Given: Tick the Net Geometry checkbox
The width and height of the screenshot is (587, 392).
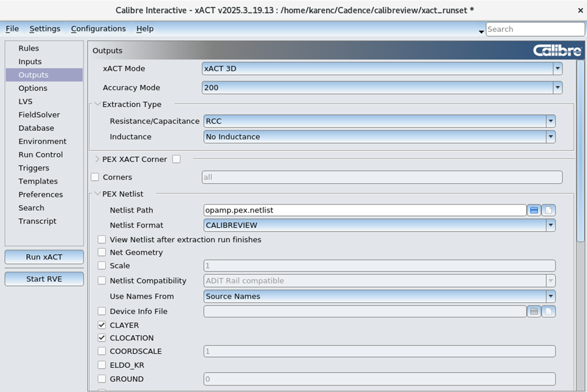Looking at the screenshot, I should 102,252.
